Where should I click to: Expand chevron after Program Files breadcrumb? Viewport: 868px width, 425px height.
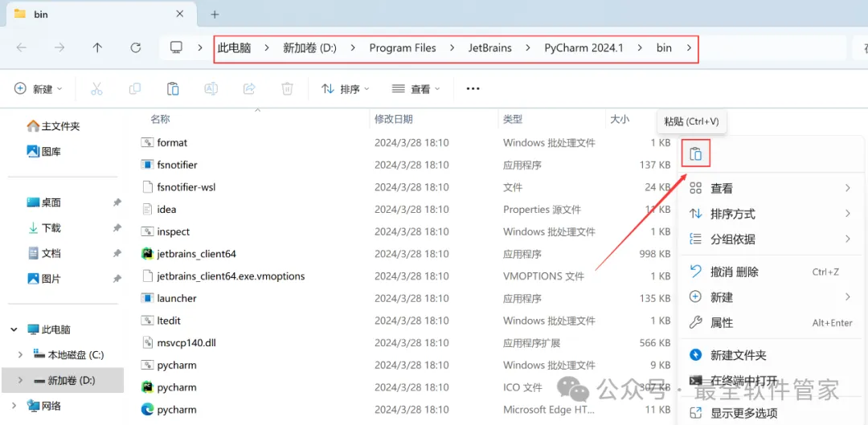tap(452, 47)
